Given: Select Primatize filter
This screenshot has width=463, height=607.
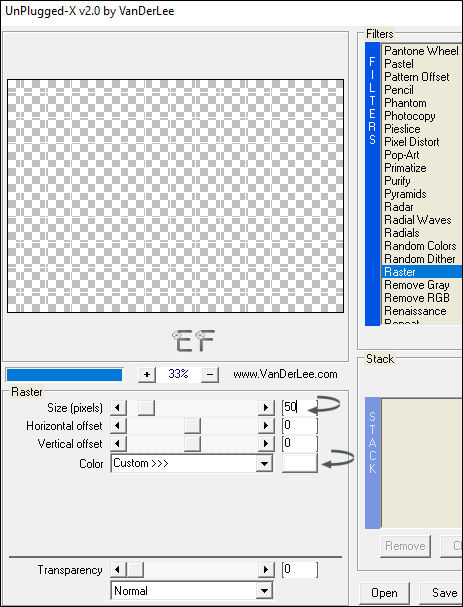Looking at the screenshot, I should [421, 168].
